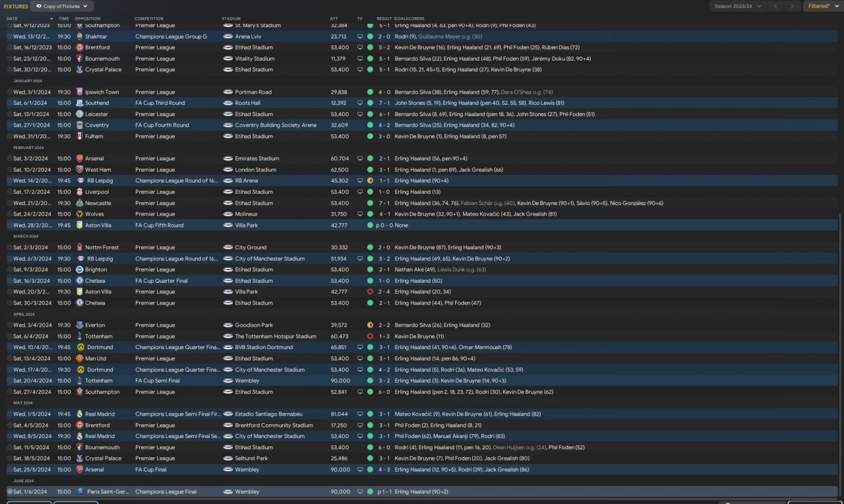Viewport: 844px width, 504px height.
Task: Open the Coventry Building Society Arena link
Action: tap(276, 125)
